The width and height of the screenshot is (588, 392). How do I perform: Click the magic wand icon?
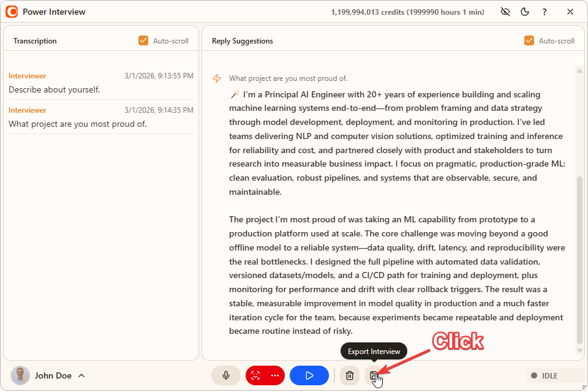click(235, 94)
